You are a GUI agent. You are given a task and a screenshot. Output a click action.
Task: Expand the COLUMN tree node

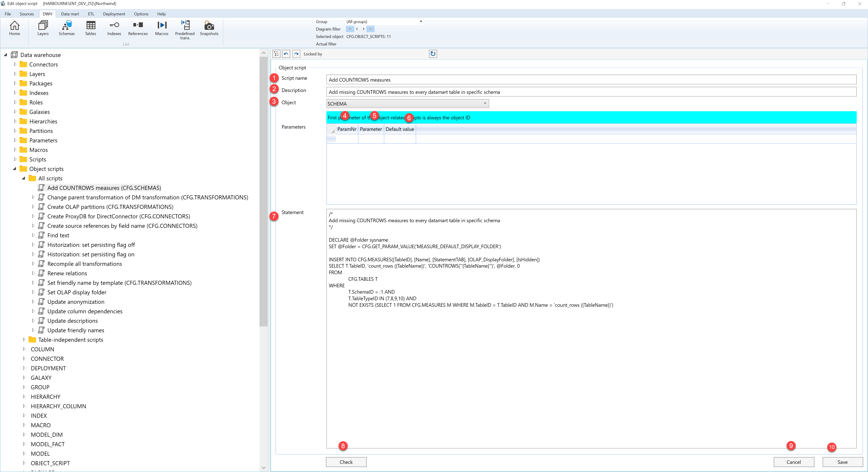pos(24,349)
